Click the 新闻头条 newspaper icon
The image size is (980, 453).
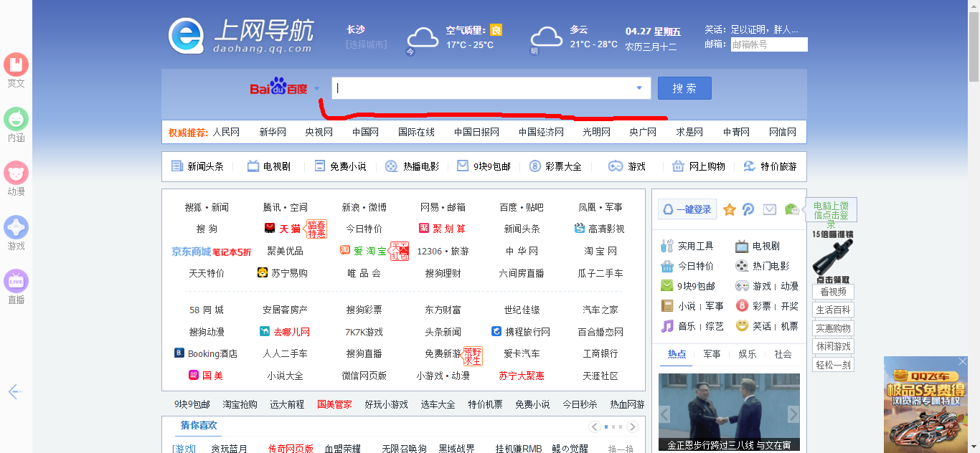pos(177,166)
